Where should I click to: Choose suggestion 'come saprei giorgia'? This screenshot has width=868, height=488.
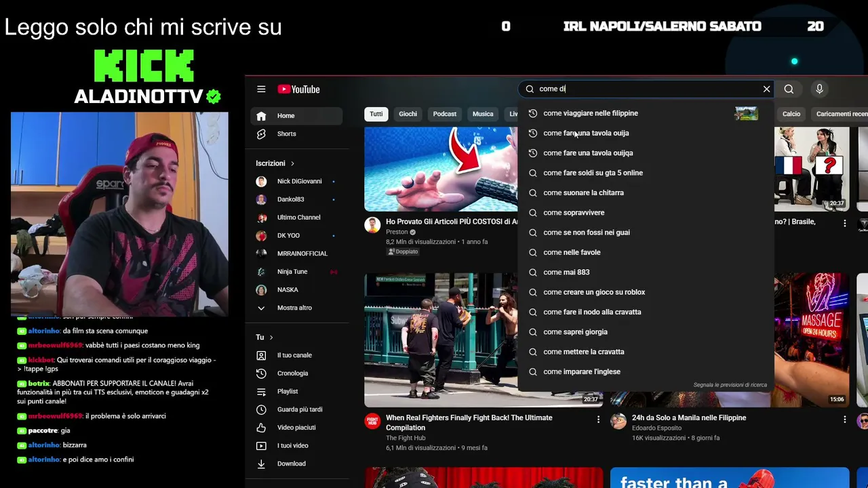click(x=644, y=332)
